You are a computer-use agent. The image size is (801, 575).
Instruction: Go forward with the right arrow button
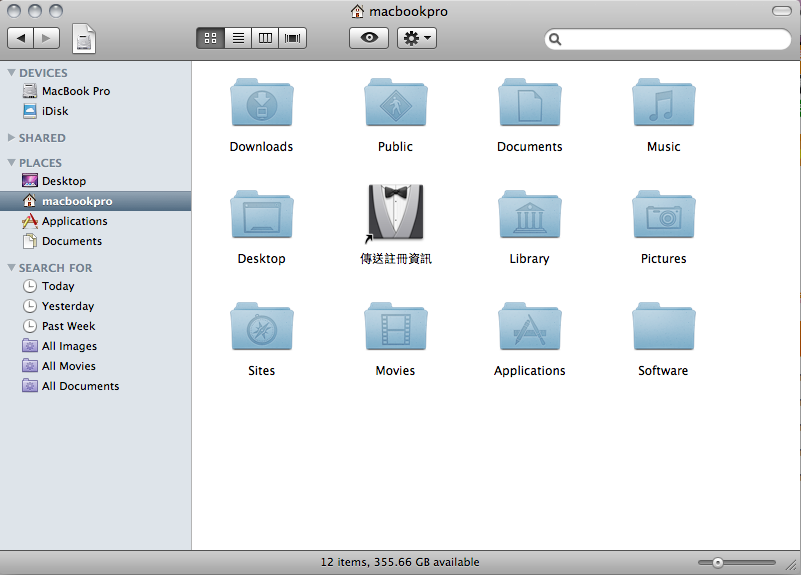pyautogui.click(x=46, y=38)
